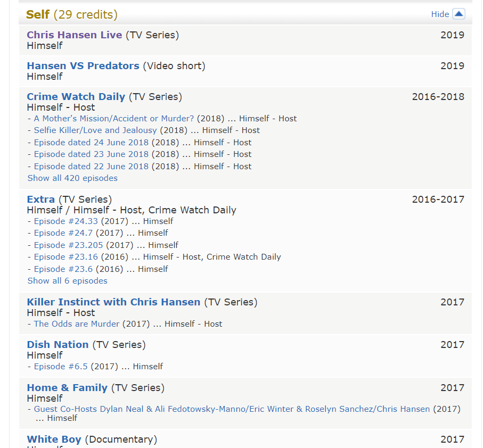This screenshot has height=448, width=483.
Task: Select the 2017 year beside Dish Nation
Action: coord(452,345)
